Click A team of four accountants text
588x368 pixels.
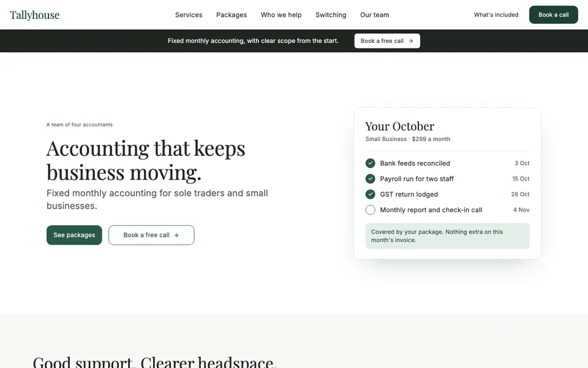(80, 125)
